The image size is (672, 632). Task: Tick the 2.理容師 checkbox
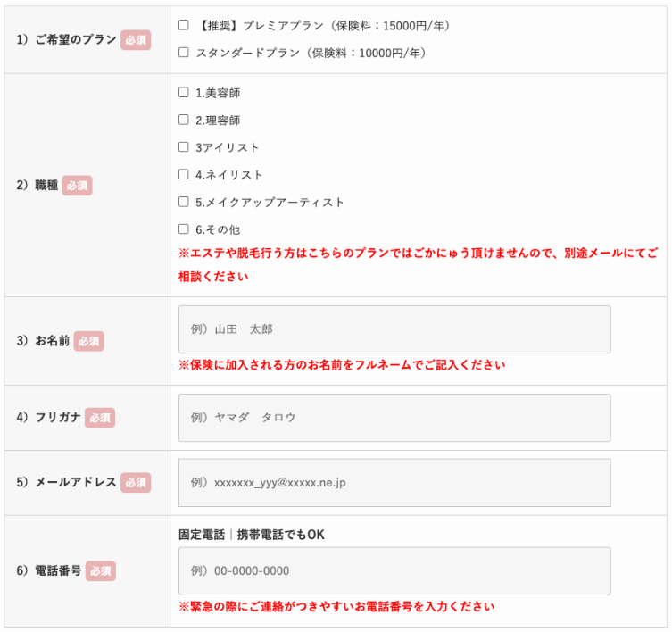(x=184, y=120)
